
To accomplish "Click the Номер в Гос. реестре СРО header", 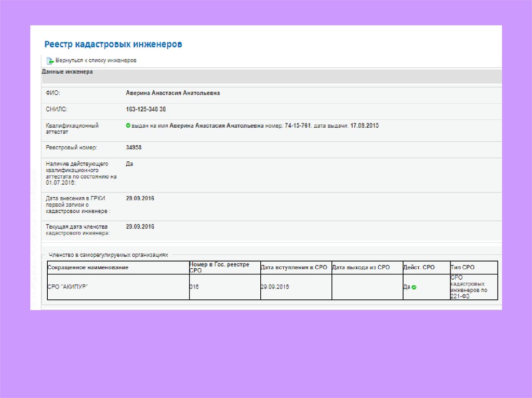I will tap(224, 268).
